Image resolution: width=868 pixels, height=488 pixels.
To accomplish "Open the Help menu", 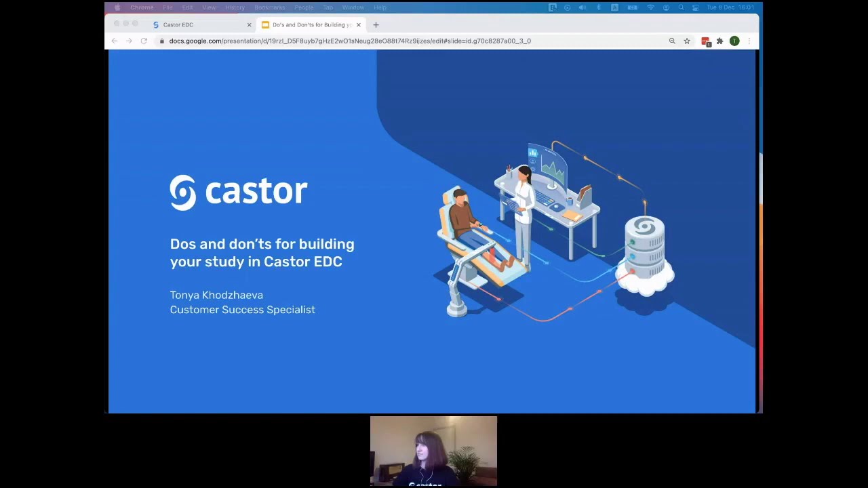I will tap(380, 7).
